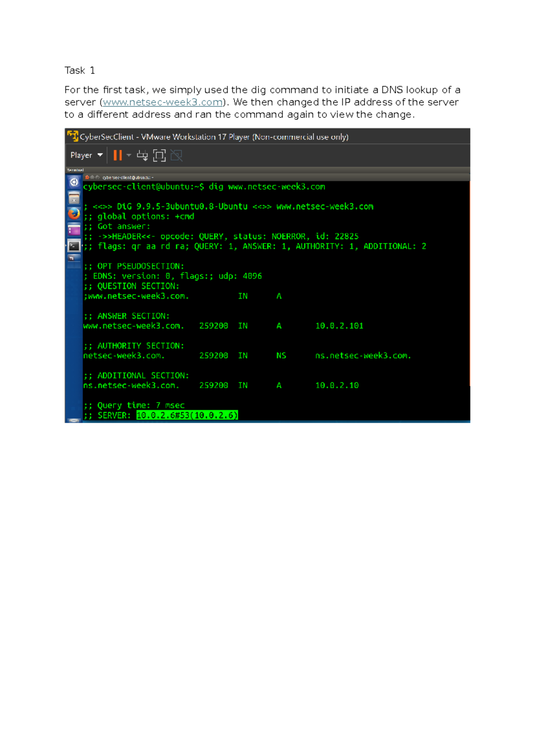Click the 'DiG 9.9.5-3ubuntu0.8-Ubuntu' version text
This screenshot has width=535, height=756.
182,206
